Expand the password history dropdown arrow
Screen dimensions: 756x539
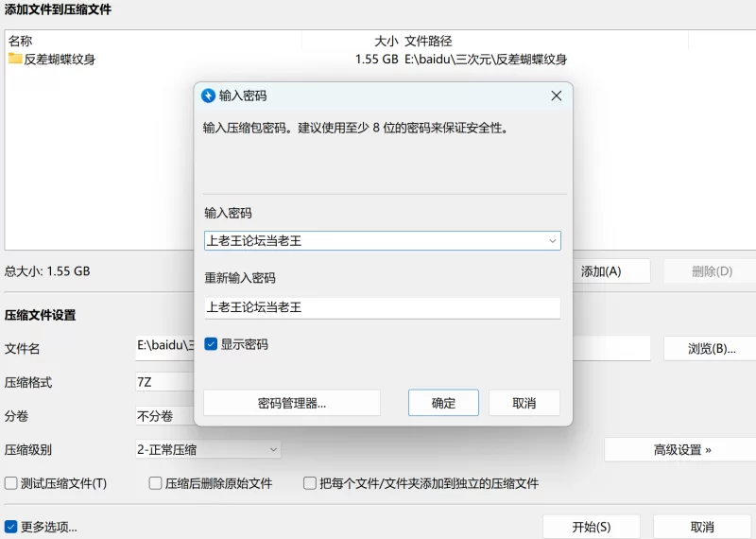[553, 241]
